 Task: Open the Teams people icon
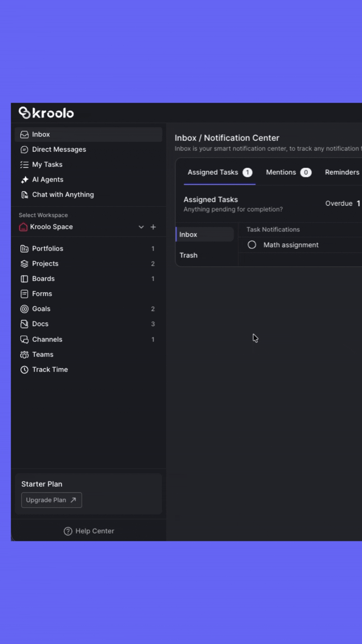[x=24, y=355]
